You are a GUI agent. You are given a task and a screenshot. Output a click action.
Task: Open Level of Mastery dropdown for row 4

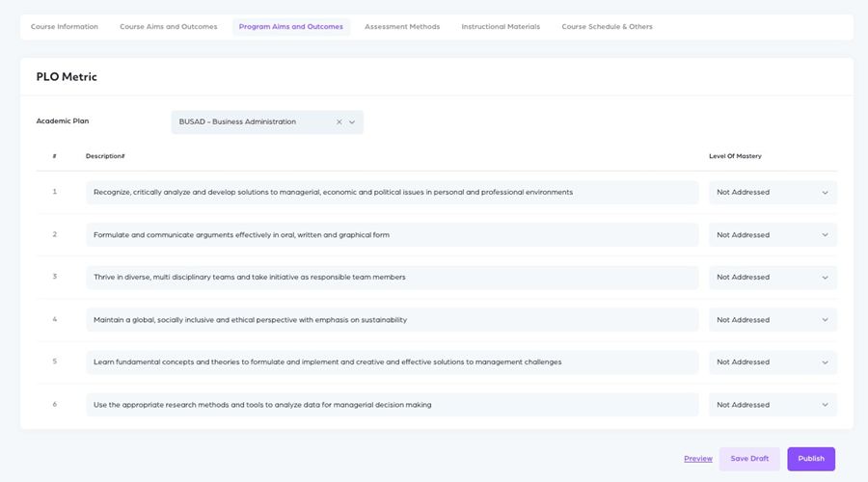pos(773,320)
